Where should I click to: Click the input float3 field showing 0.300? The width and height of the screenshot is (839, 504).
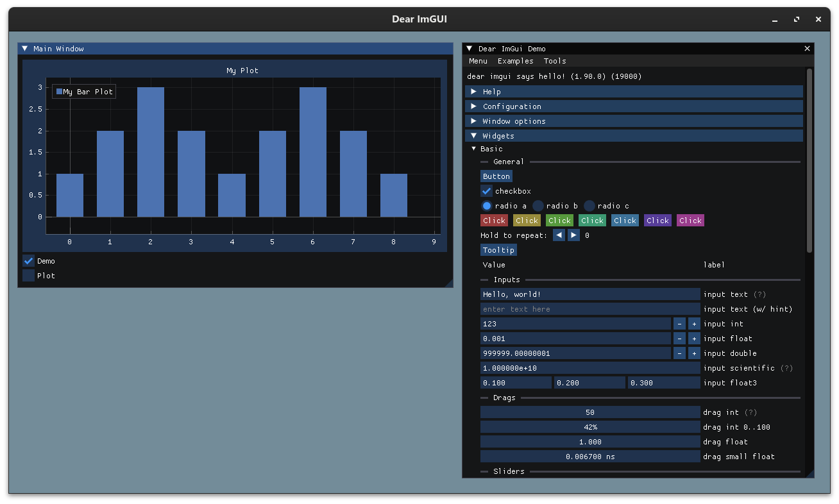coord(664,383)
